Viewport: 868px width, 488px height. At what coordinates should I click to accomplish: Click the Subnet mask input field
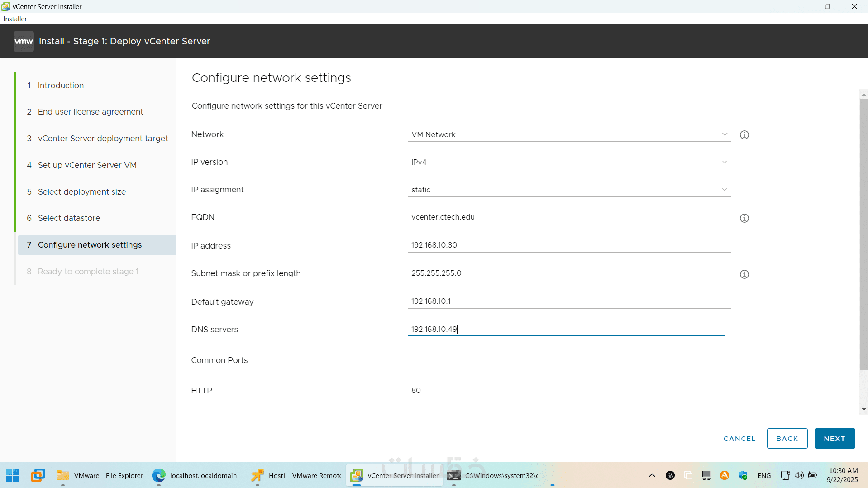[x=569, y=273]
